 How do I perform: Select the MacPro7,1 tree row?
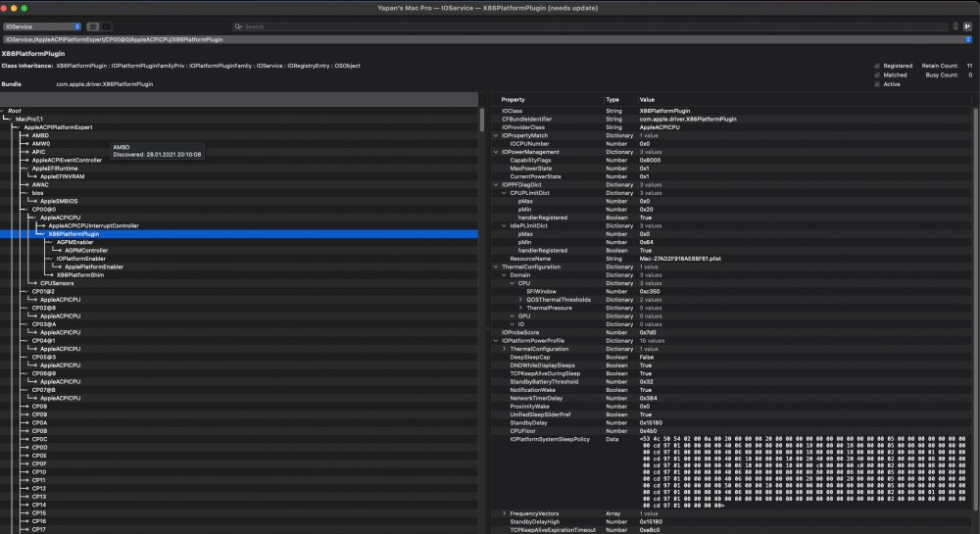pyautogui.click(x=239, y=119)
